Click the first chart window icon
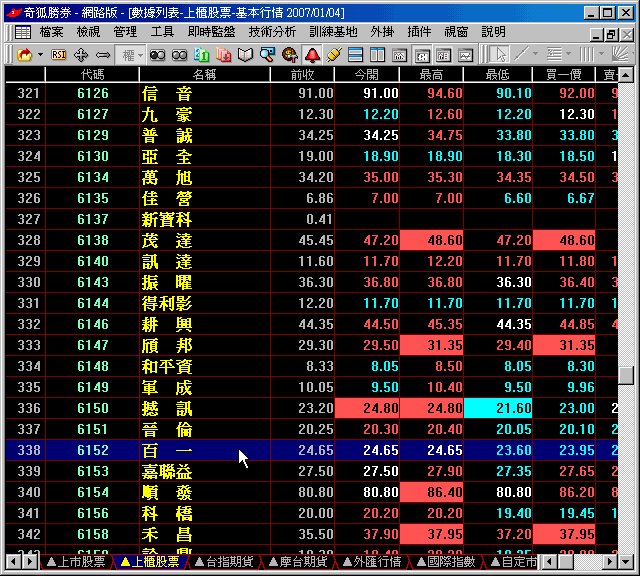640x576 pixels. [400, 55]
